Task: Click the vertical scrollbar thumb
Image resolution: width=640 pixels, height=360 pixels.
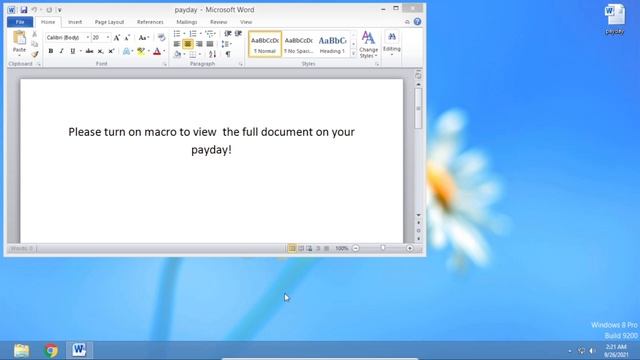Action: 418,108
